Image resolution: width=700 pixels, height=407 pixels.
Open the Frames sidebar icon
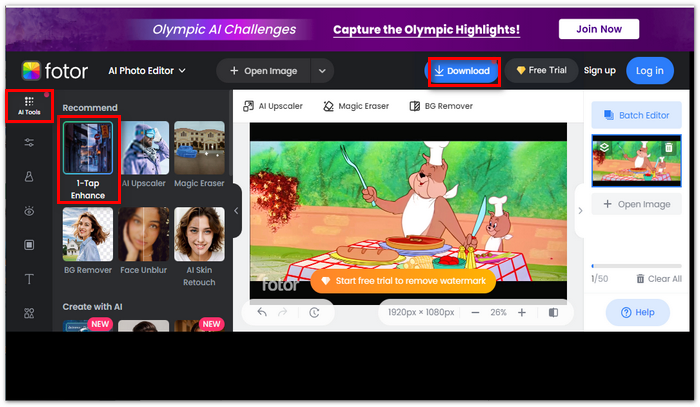pos(29,245)
